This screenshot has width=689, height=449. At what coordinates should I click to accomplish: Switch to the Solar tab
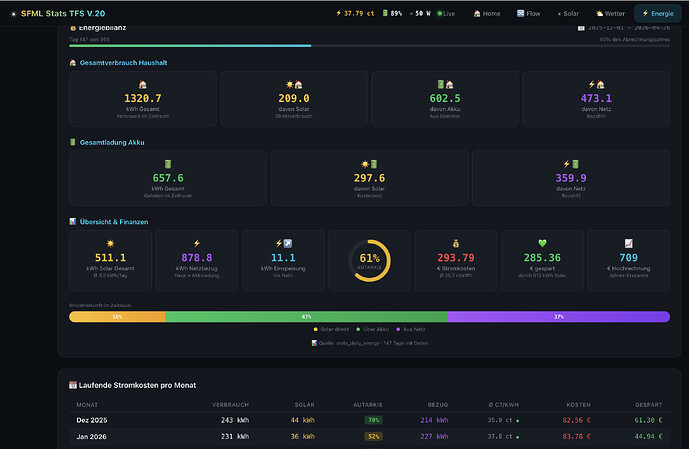click(568, 14)
